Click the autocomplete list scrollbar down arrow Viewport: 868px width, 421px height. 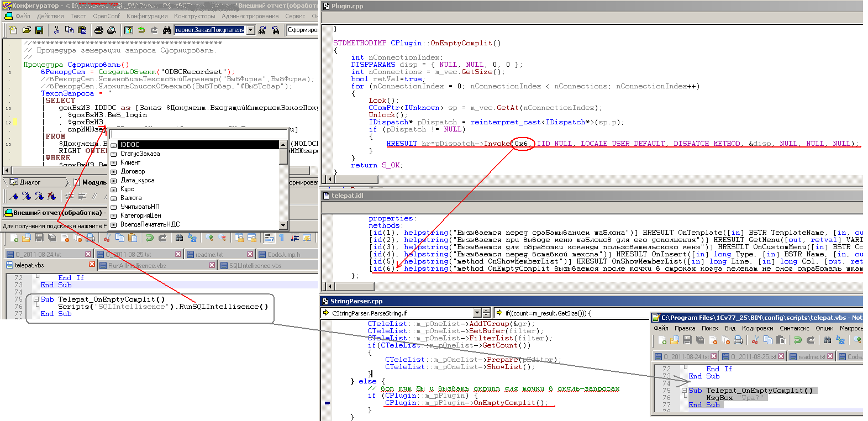pyautogui.click(x=283, y=225)
